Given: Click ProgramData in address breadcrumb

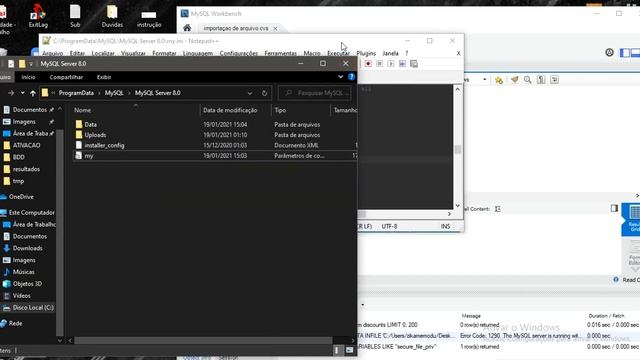Looking at the screenshot, I should coord(76,93).
